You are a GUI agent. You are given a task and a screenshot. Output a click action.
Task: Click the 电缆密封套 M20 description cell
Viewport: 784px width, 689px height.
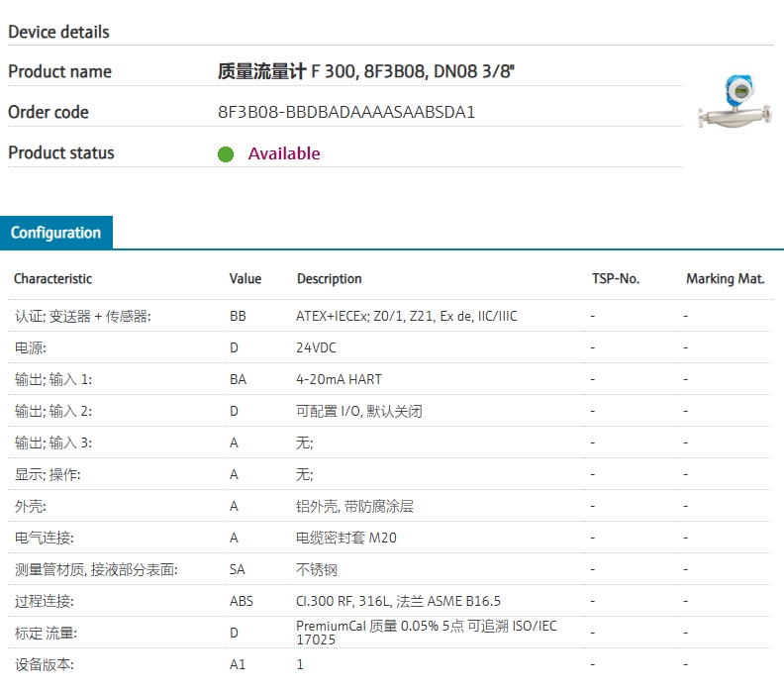click(x=346, y=538)
